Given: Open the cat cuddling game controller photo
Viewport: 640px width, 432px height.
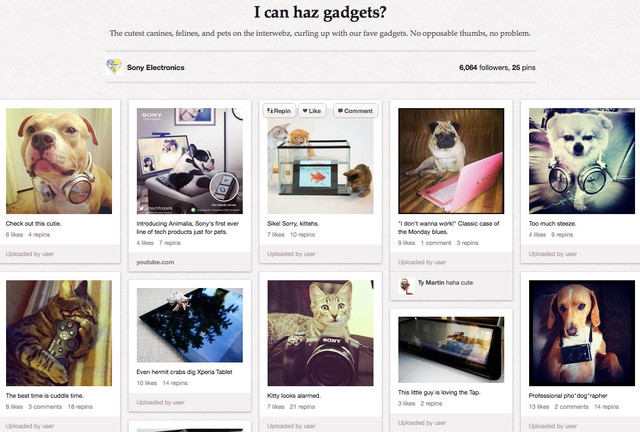Looking at the screenshot, I should tap(59, 333).
